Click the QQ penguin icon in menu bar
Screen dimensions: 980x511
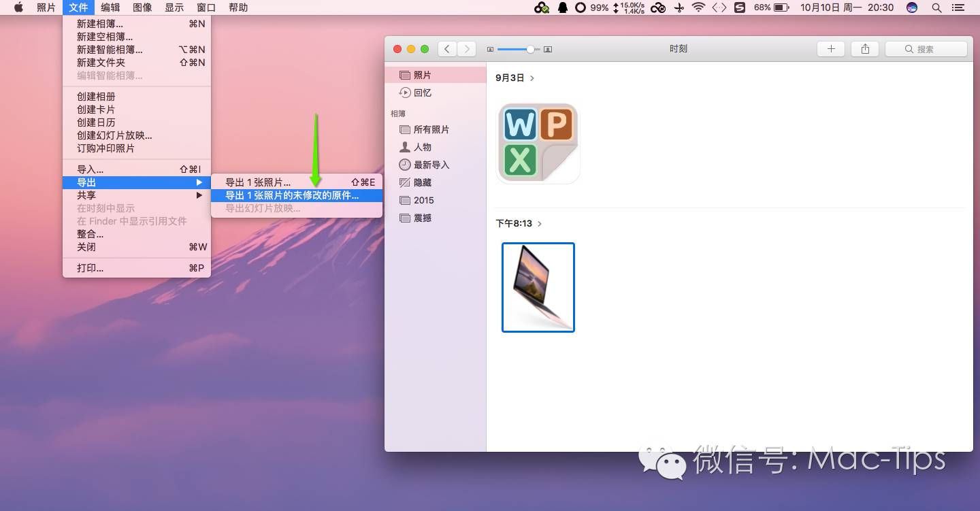coord(563,7)
